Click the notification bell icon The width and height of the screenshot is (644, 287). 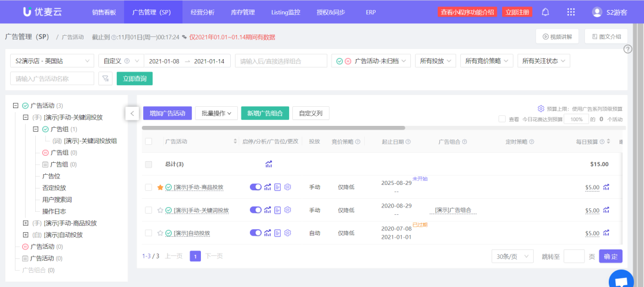pos(545,12)
